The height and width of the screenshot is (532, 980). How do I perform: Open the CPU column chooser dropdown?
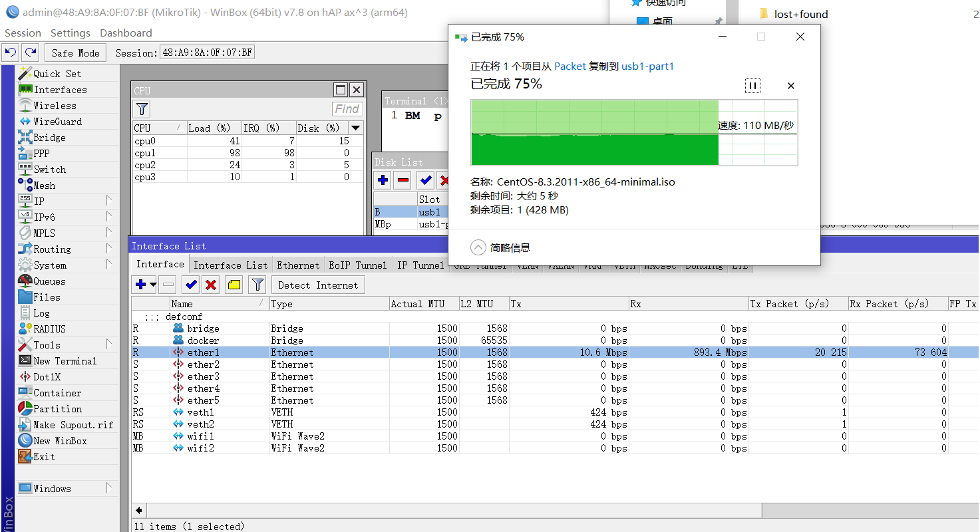point(356,128)
